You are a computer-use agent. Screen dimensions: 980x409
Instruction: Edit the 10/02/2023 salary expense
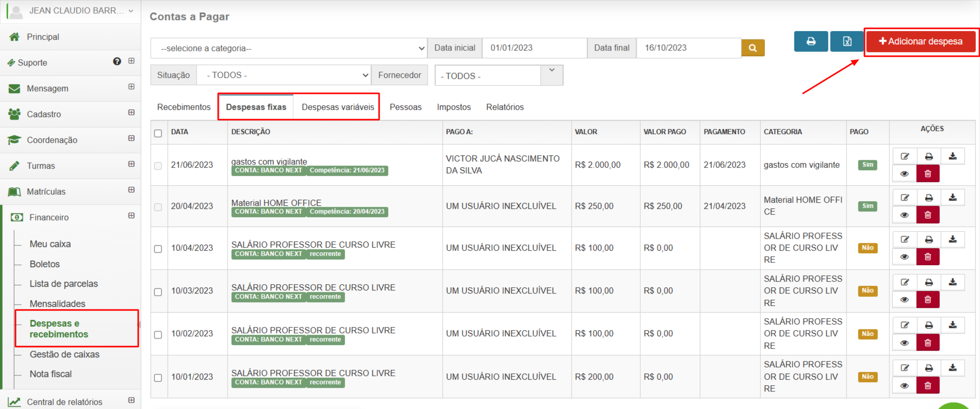905,325
